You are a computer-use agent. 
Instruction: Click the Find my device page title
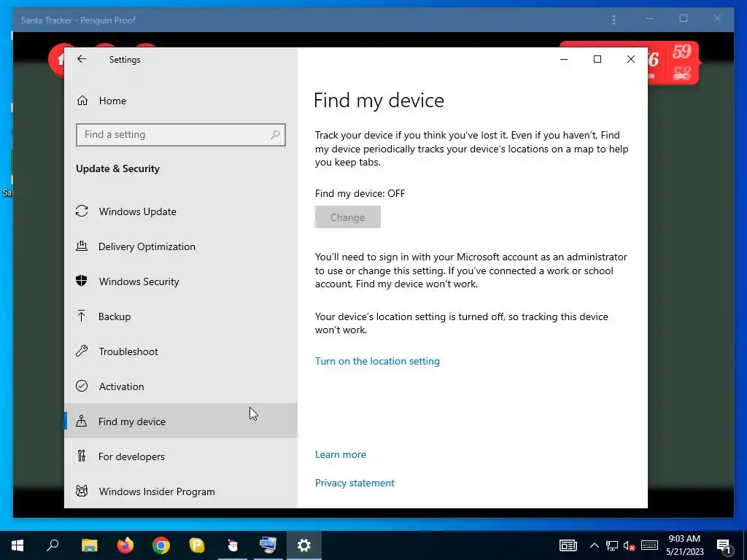[x=379, y=101]
